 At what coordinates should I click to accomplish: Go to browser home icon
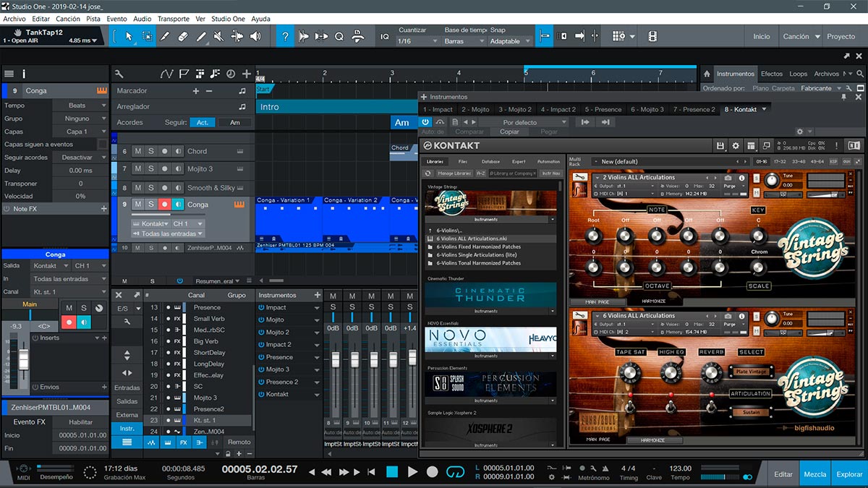point(707,74)
